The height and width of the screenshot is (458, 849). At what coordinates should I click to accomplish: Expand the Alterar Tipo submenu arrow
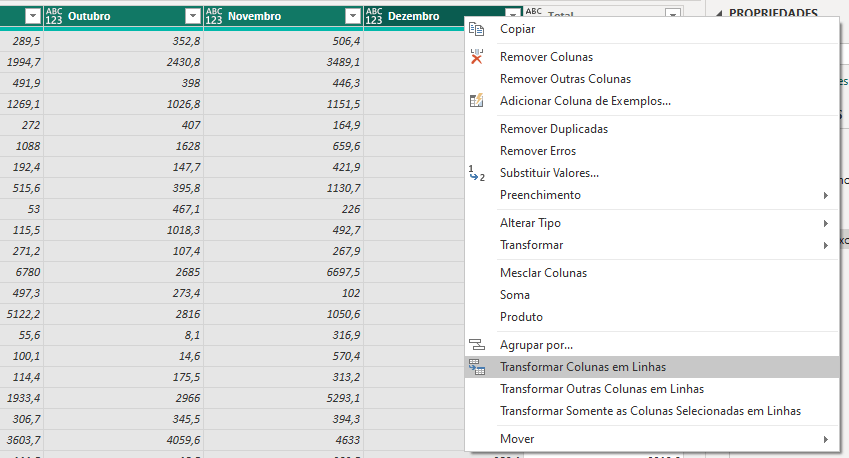826,224
